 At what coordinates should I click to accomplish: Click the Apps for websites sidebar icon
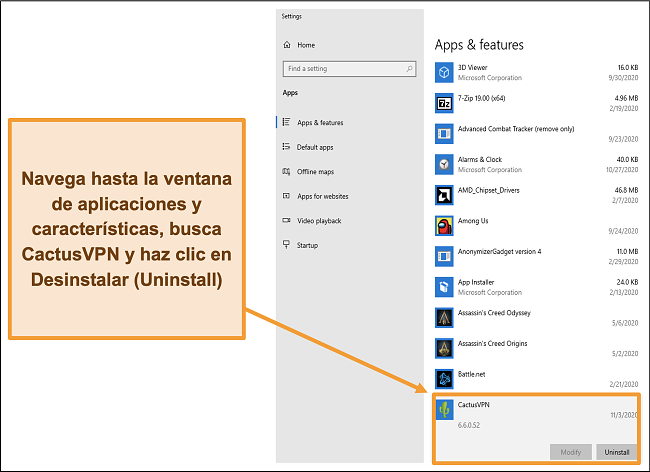tap(286, 196)
